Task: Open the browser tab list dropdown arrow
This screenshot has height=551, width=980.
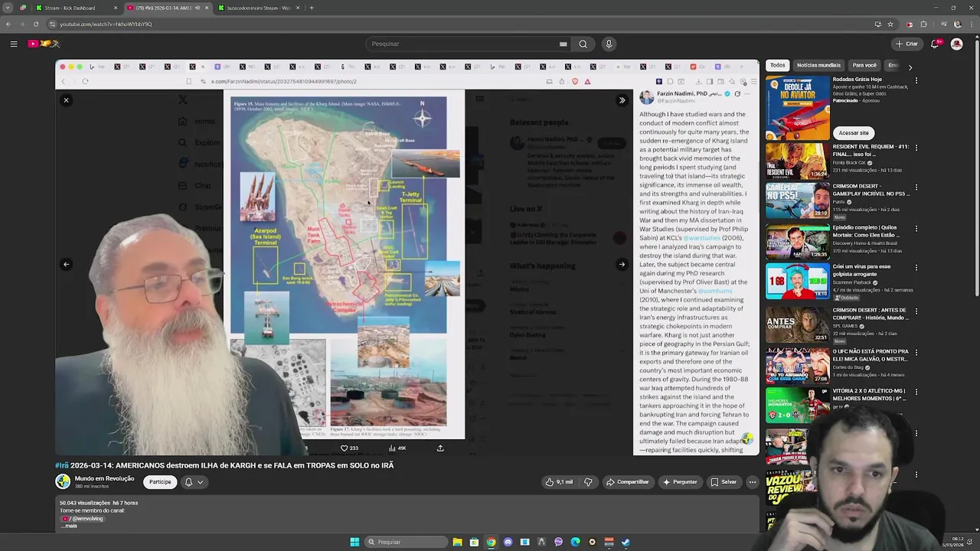Action: click(8, 8)
